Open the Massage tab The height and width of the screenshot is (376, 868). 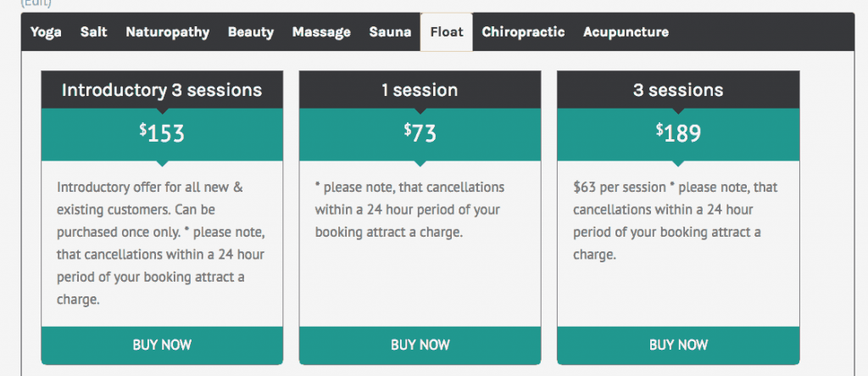coord(321,32)
